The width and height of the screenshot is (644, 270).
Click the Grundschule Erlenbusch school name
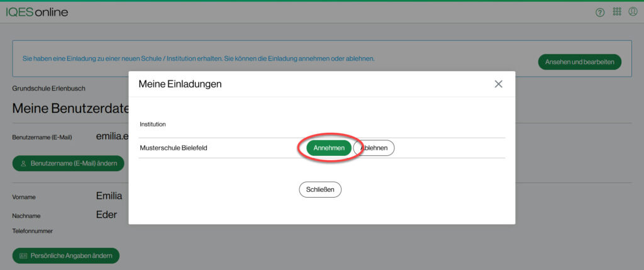(48, 89)
